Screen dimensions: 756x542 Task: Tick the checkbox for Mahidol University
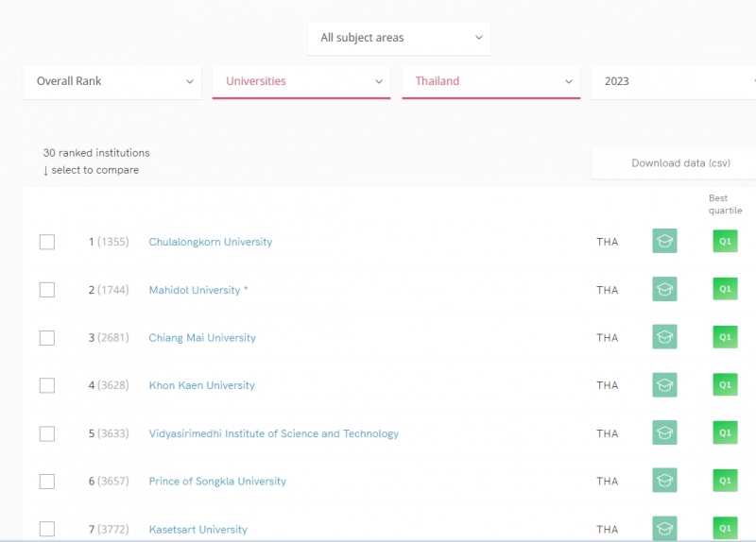46,290
